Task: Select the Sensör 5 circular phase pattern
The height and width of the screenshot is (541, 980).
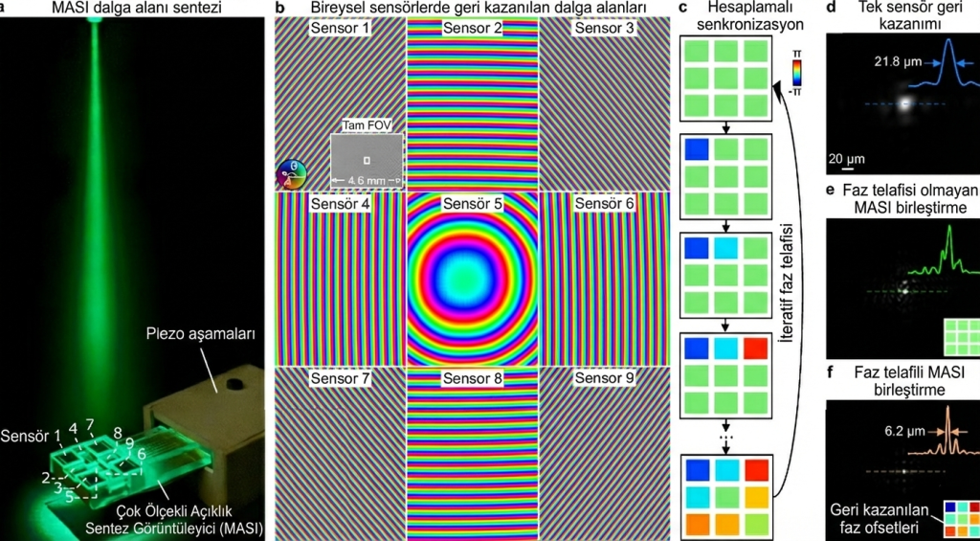Action: point(472,279)
